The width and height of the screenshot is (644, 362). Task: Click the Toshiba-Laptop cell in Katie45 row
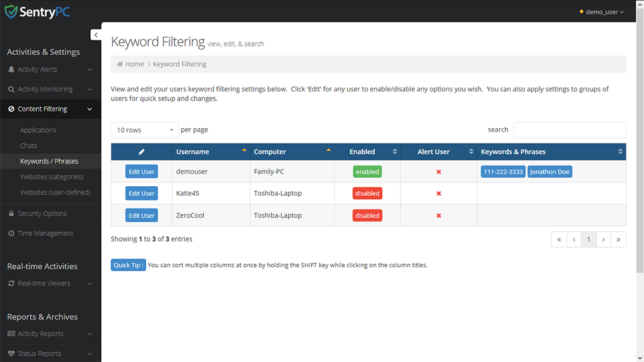point(292,193)
